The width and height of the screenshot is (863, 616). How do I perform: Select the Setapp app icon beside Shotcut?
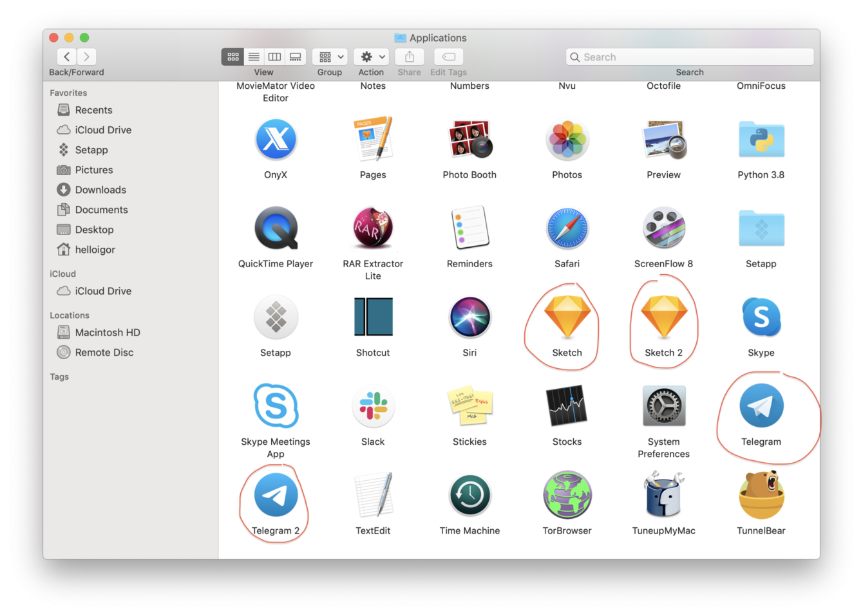(276, 317)
